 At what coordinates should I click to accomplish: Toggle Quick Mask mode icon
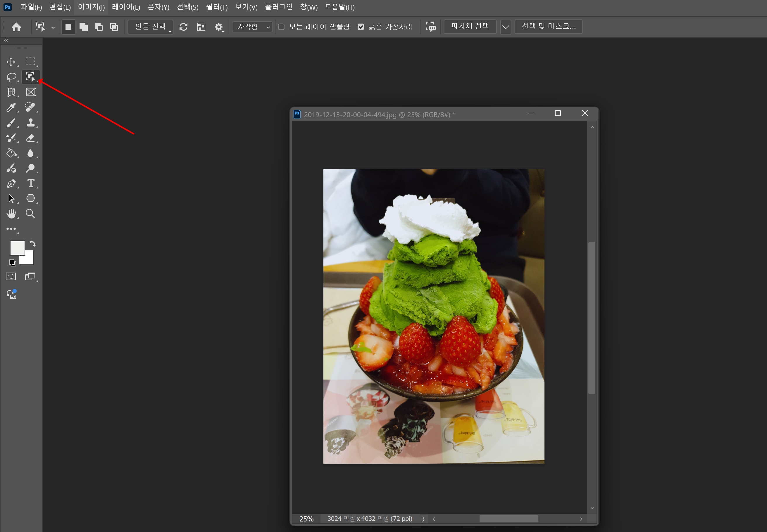[11, 276]
